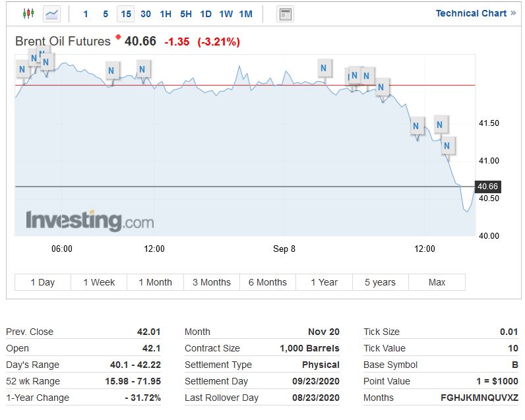Click the -1.35 price change value
The width and height of the screenshot is (525, 420).
tap(177, 42)
